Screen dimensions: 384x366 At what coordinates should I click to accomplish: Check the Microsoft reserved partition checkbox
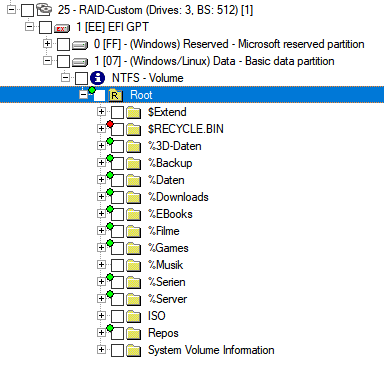tap(63, 44)
